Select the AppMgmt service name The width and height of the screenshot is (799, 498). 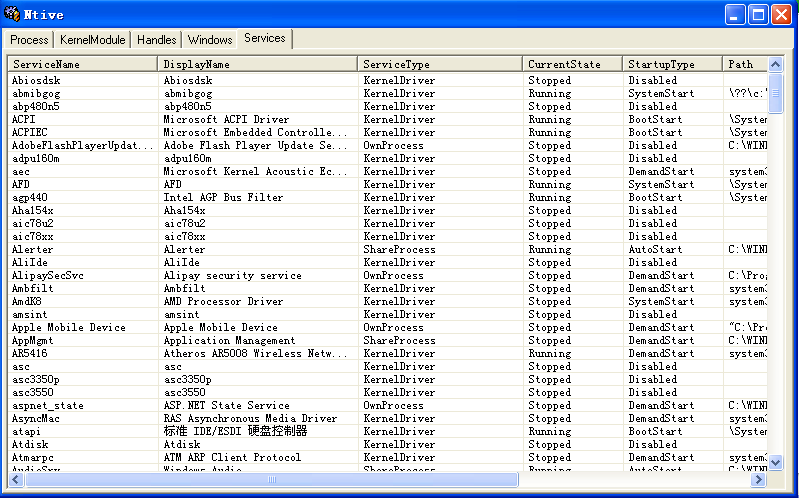(x=33, y=340)
